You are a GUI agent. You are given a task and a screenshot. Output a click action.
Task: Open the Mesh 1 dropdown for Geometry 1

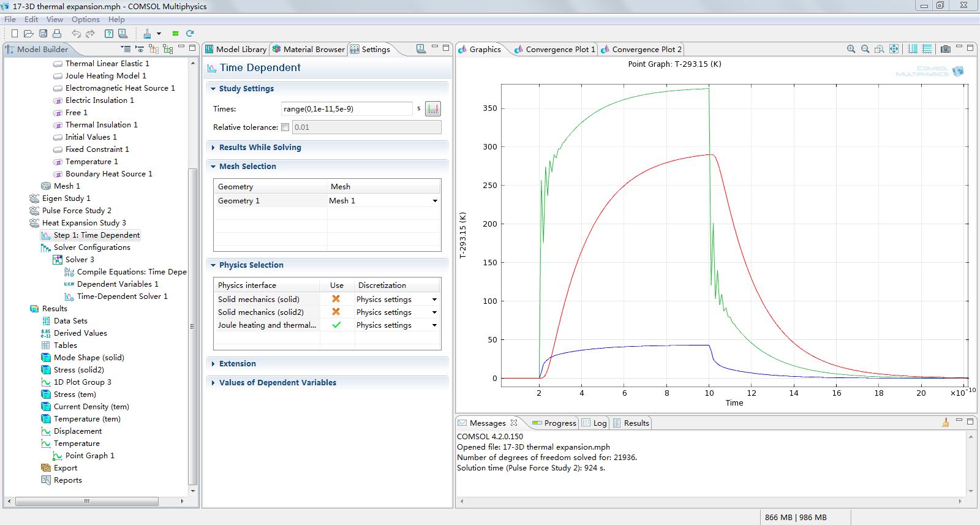(x=435, y=201)
